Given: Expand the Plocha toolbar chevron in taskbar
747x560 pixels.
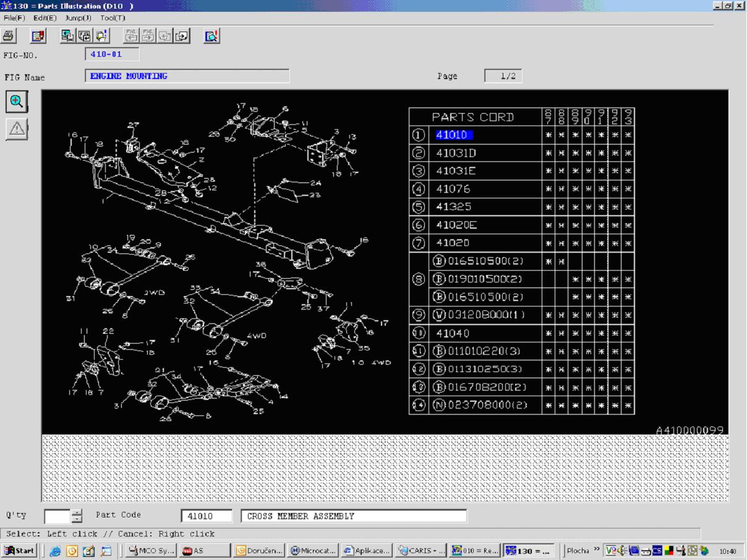Looking at the screenshot, I should 597,549.
